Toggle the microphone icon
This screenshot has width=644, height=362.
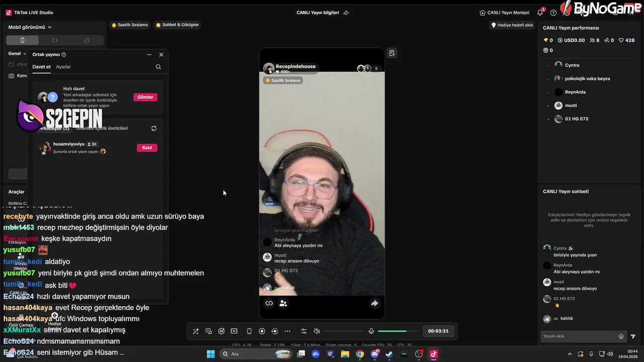tap(371, 331)
